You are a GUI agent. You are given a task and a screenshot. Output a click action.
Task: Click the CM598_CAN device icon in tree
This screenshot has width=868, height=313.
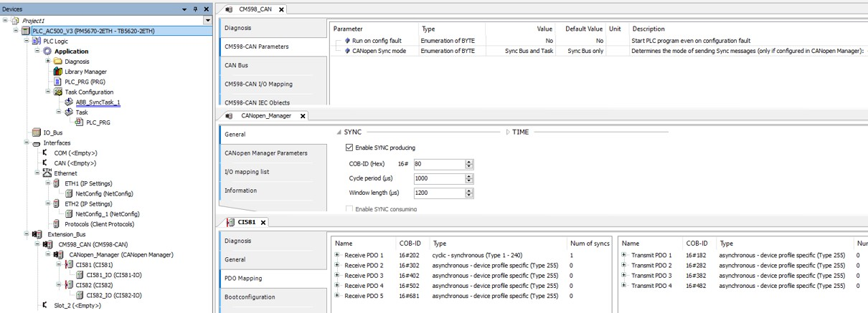pyautogui.click(x=48, y=244)
